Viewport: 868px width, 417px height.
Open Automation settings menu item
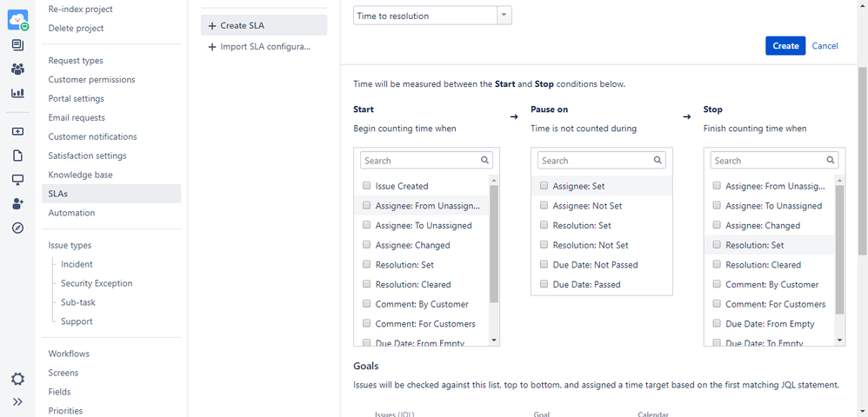[71, 213]
